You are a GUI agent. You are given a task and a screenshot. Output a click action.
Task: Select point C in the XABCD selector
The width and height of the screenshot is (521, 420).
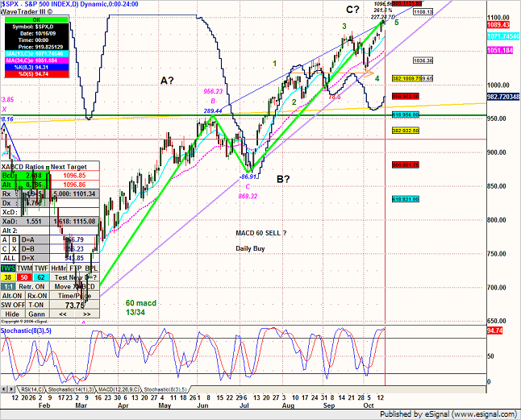pyautogui.click(x=5, y=249)
